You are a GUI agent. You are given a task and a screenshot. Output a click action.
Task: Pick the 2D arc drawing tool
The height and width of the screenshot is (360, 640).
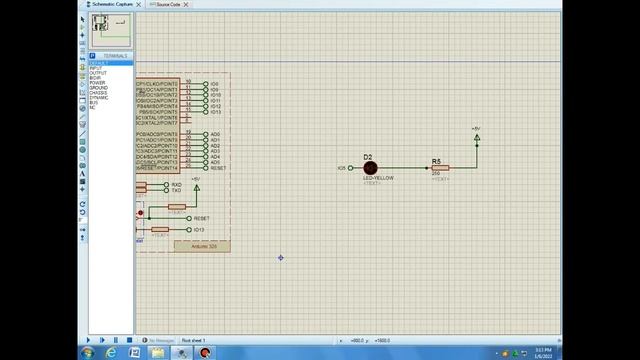point(82,158)
